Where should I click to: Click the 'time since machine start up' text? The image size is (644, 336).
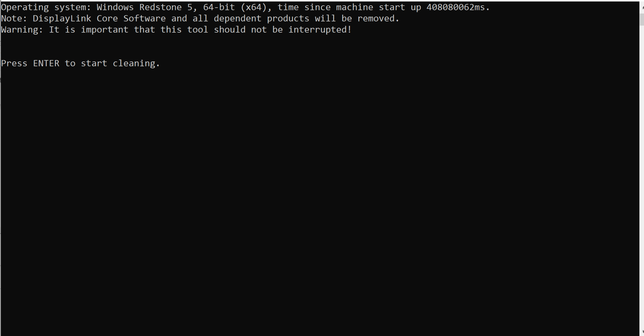(x=349, y=8)
